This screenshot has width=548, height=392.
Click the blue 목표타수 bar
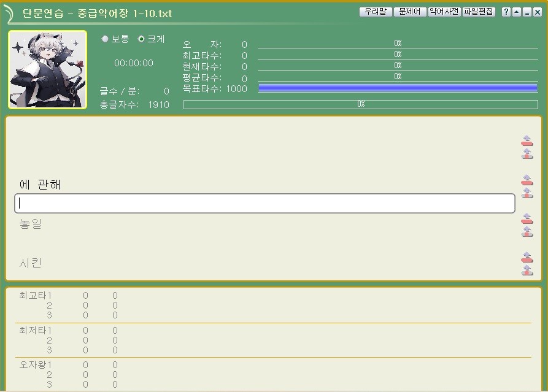(x=398, y=88)
